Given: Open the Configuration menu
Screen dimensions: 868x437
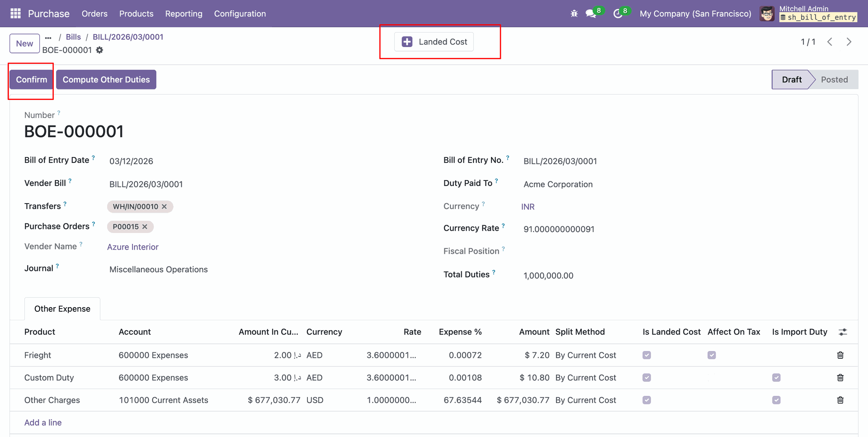Looking at the screenshot, I should coord(240,14).
